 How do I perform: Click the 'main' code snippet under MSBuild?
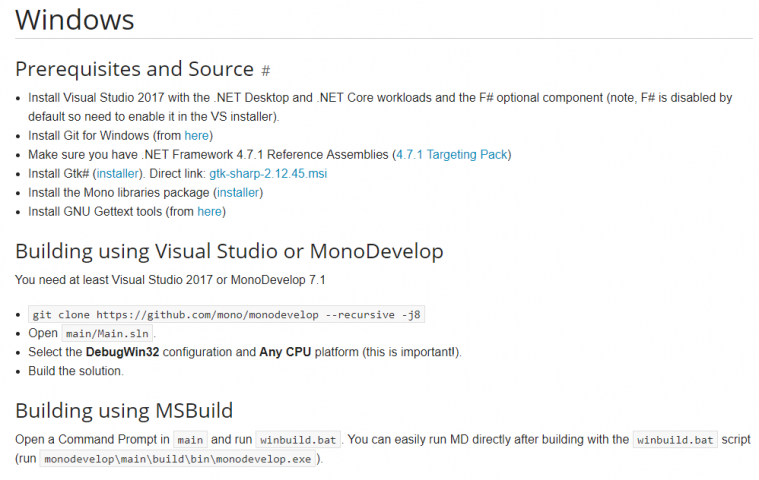pos(190,440)
